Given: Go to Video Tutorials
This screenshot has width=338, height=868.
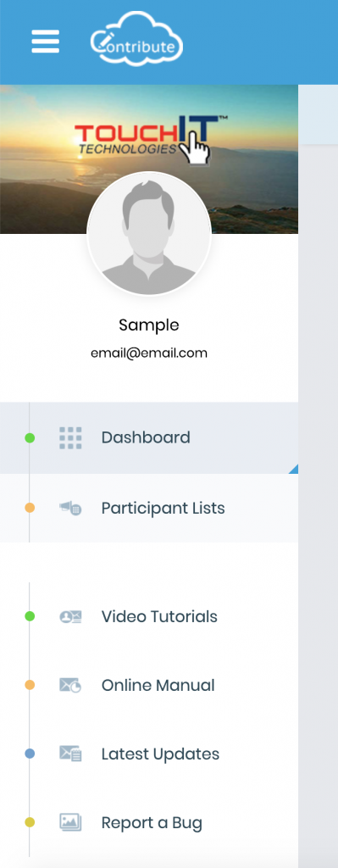Looking at the screenshot, I should pyautogui.click(x=159, y=617).
